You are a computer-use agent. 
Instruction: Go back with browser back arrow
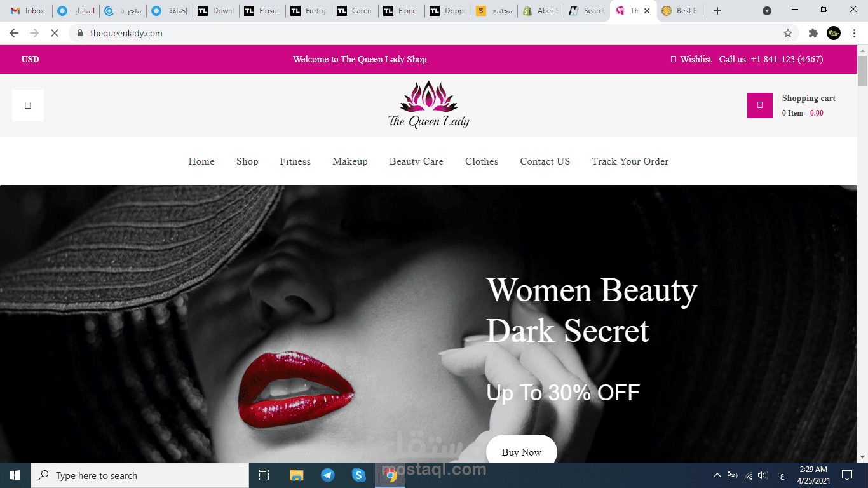(14, 33)
